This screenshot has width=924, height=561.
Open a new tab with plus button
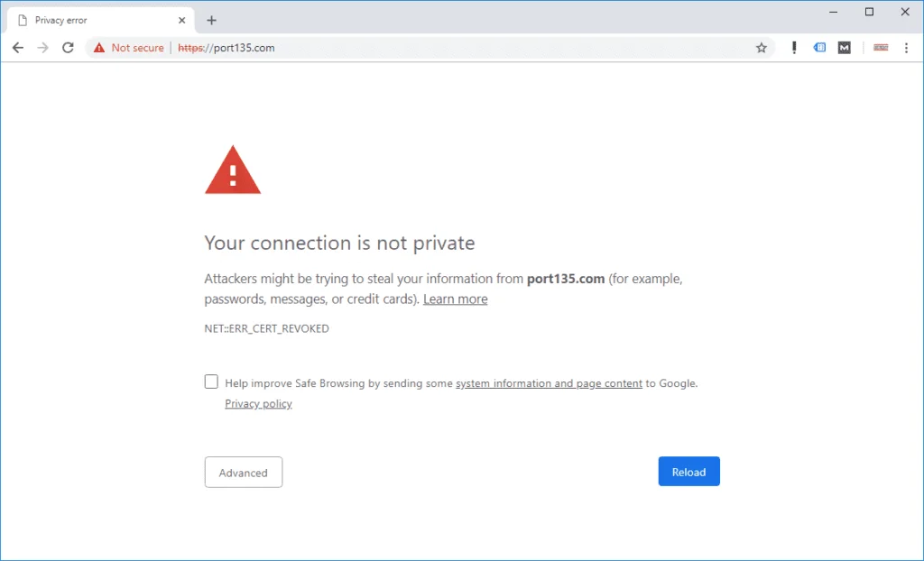coord(212,20)
